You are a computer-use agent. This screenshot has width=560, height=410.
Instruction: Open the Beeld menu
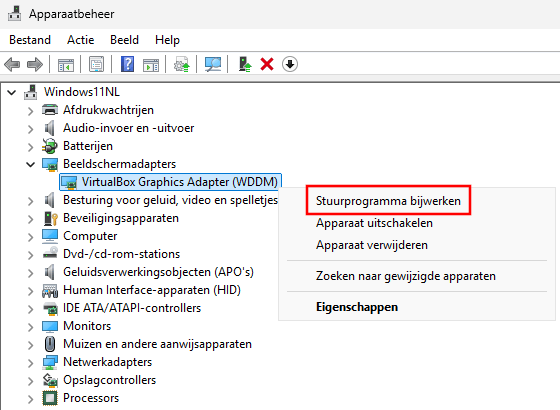click(x=124, y=40)
